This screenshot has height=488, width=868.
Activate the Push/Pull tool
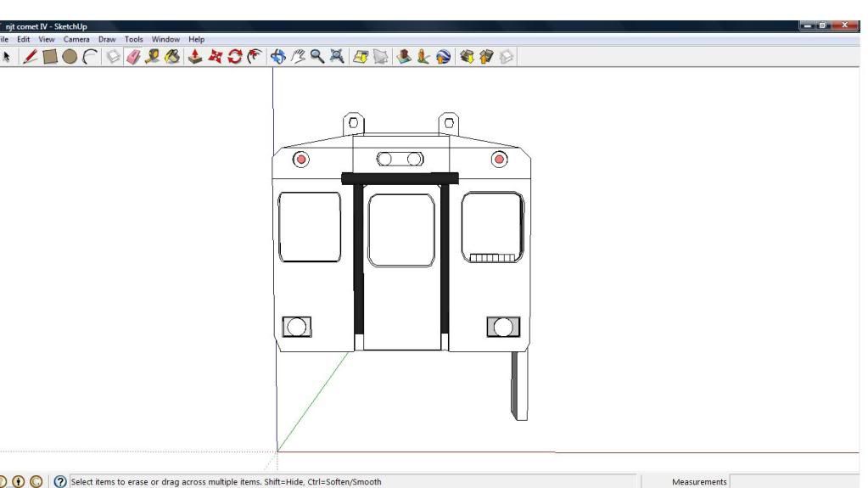(x=195, y=57)
